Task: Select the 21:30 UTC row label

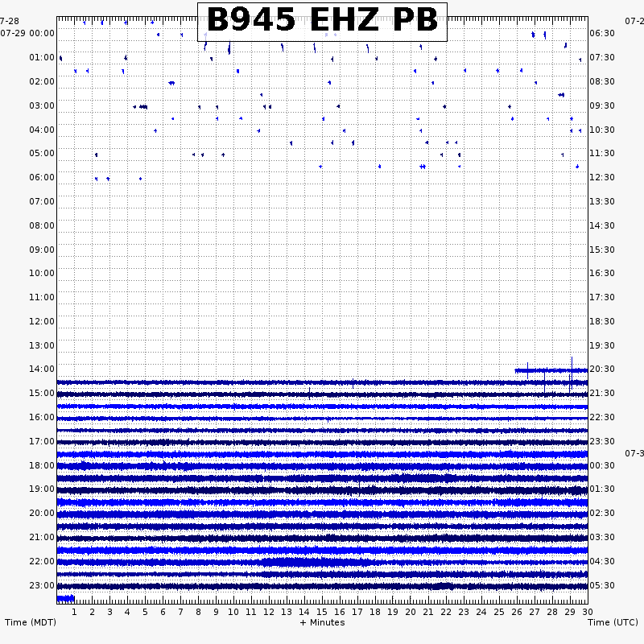Action: (x=602, y=393)
